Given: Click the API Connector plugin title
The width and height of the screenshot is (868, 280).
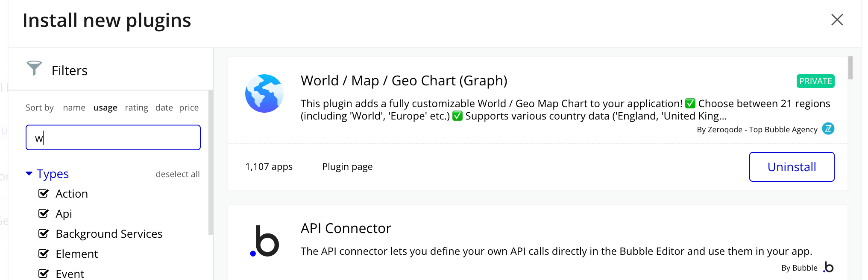Looking at the screenshot, I should click(346, 228).
